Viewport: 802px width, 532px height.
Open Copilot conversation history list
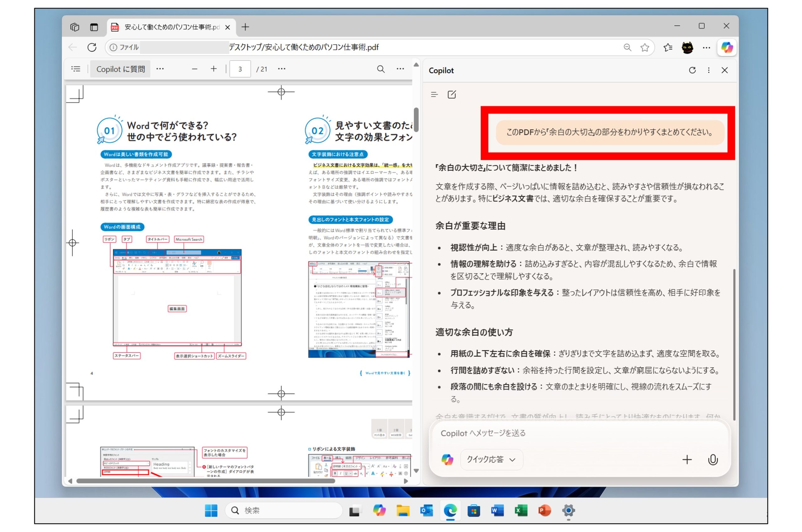434,94
